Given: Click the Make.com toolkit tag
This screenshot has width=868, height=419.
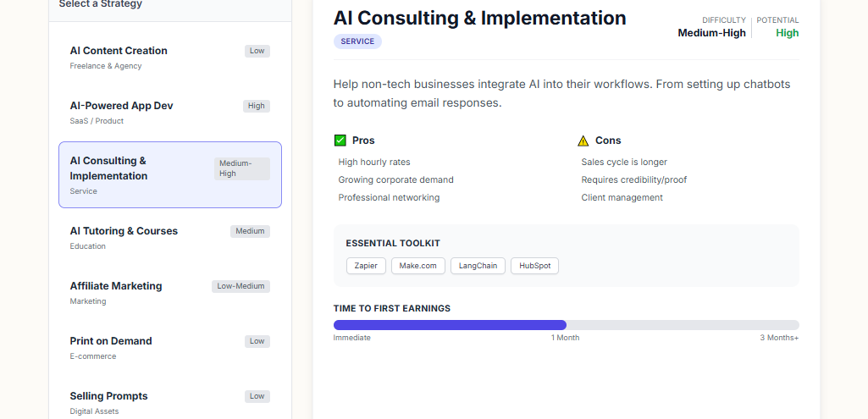Looking at the screenshot, I should [x=417, y=266].
